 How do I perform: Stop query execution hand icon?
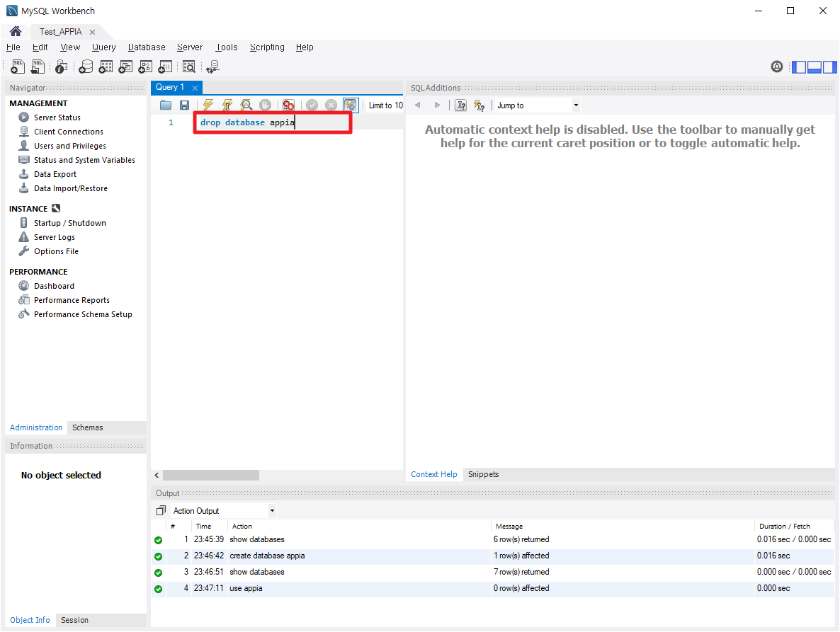pyautogui.click(x=265, y=105)
